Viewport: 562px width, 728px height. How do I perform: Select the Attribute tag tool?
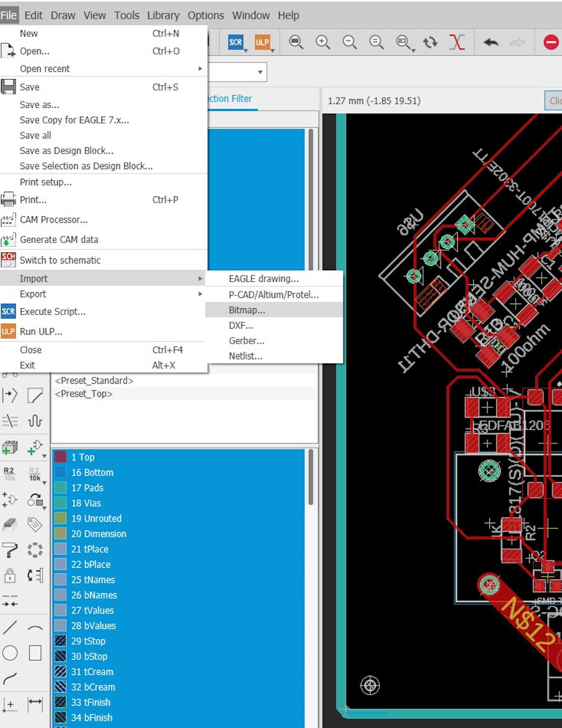35,524
